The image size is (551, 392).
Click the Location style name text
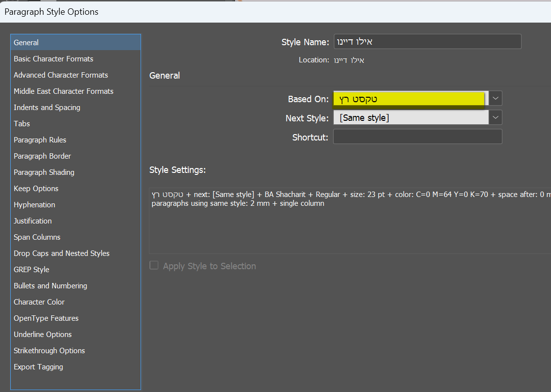[349, 60]
